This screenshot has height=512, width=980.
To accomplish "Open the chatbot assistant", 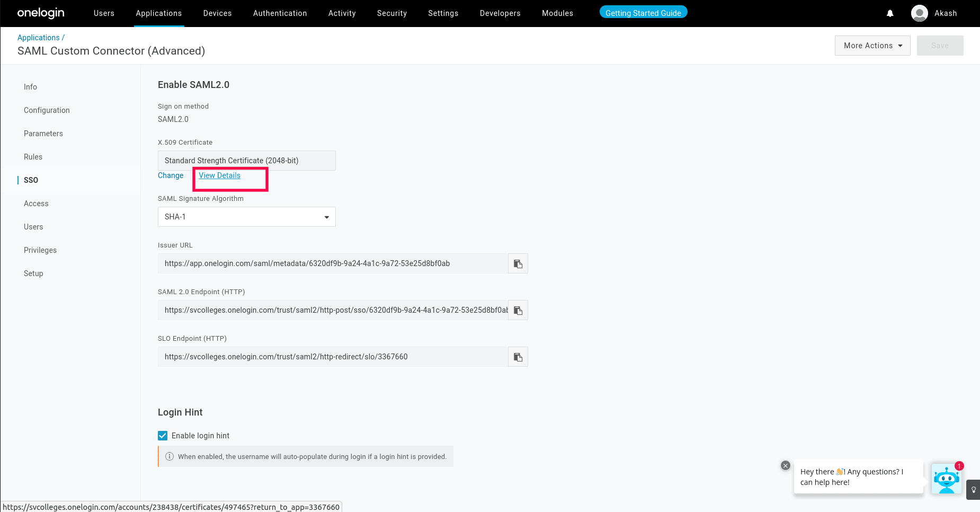I will point(947,479).
